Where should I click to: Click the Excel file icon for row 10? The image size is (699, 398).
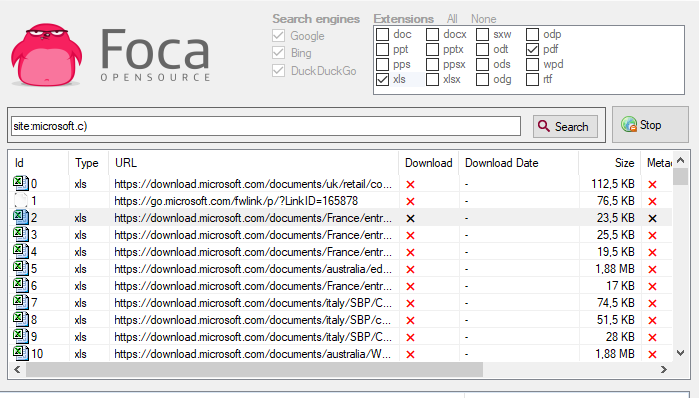(21, 353)
